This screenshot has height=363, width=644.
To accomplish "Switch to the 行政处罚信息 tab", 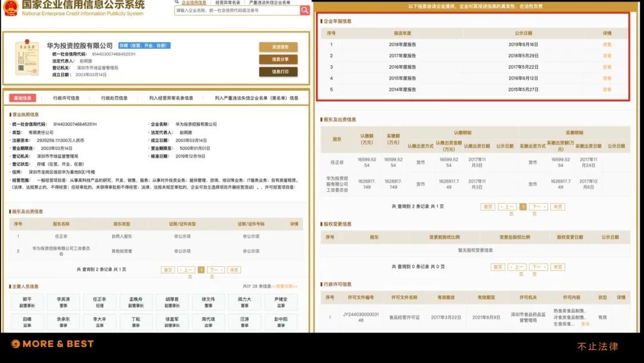I will 114,98.
